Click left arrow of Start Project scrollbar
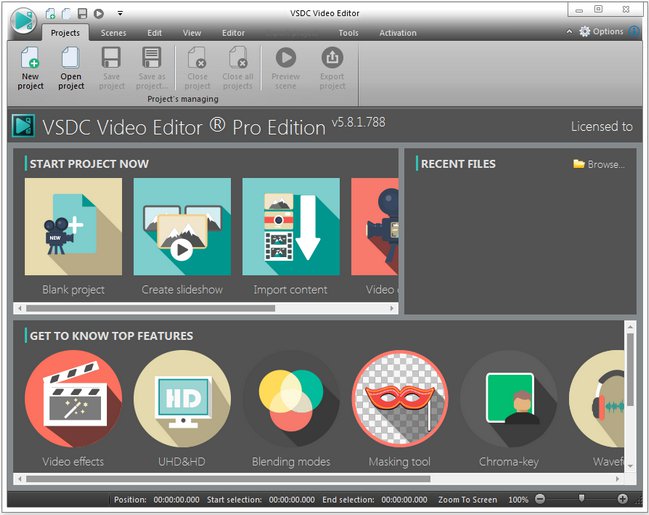The width and height of the screenshot is (649, 515). click(19, 308)
